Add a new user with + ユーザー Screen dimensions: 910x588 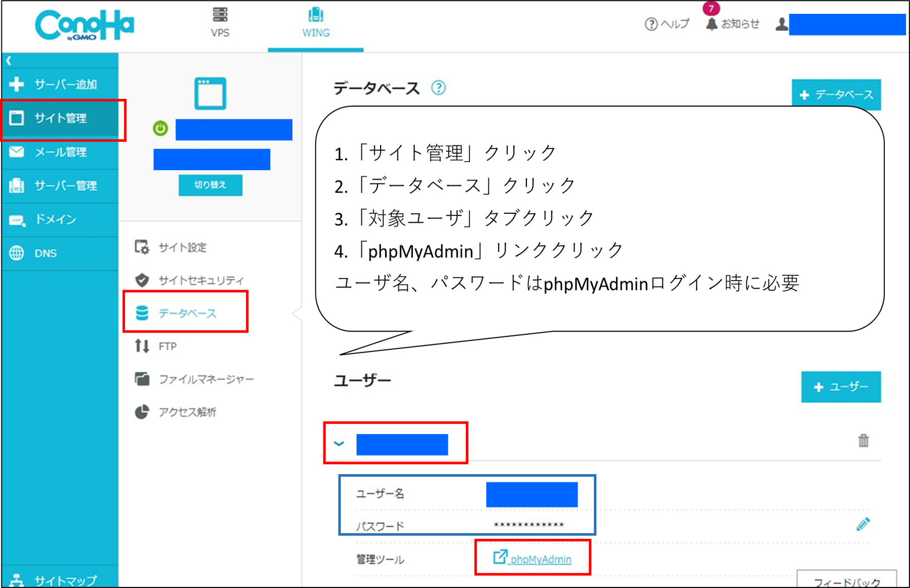pos(841,387)
